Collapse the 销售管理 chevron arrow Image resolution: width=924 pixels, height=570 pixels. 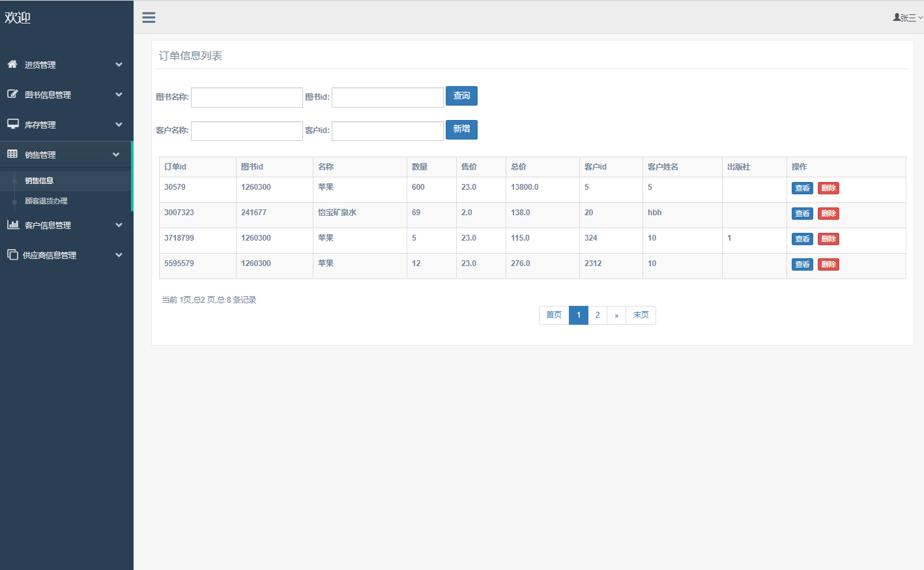tap(116, 155)
